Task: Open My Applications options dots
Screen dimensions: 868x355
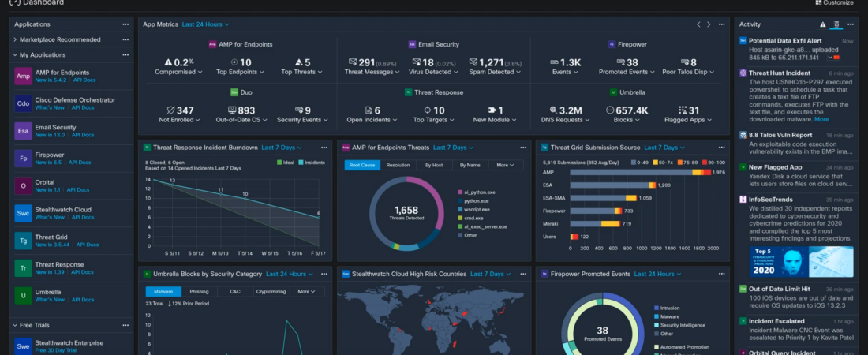Action: pos(125,55)
